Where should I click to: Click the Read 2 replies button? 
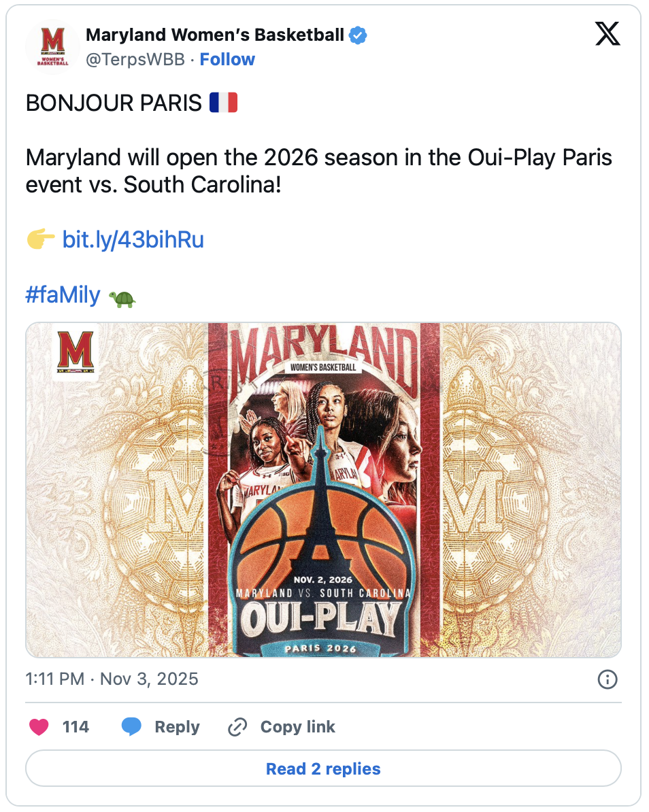(323, 768)
